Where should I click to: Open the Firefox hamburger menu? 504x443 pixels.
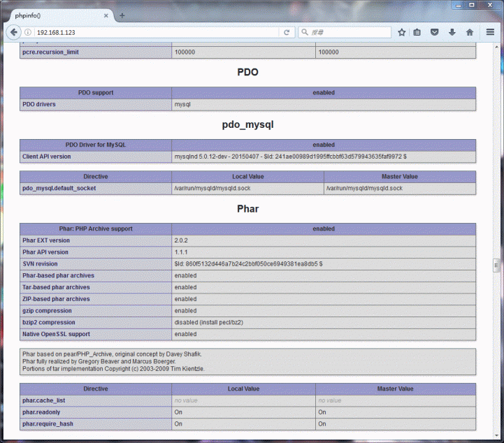490,32
